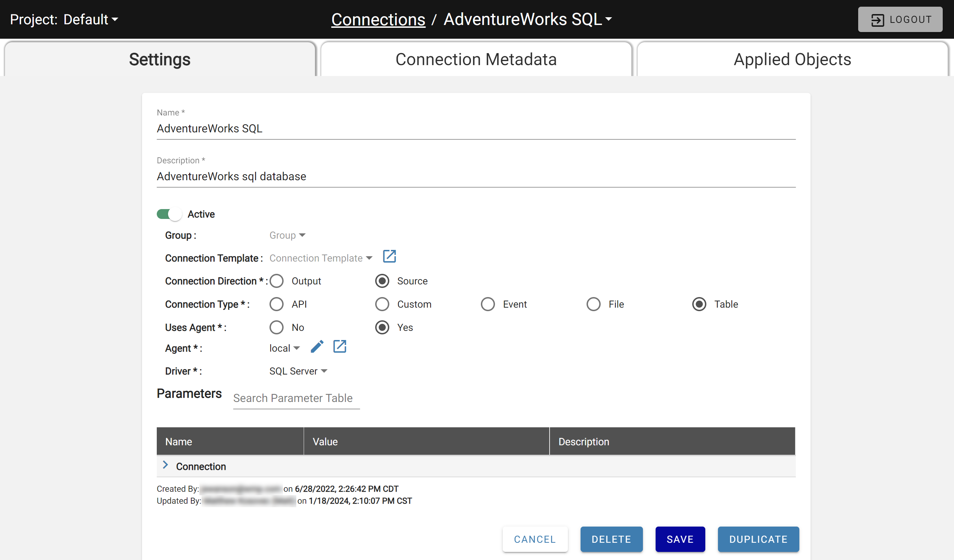Choose Event connection type

[488, 304]
